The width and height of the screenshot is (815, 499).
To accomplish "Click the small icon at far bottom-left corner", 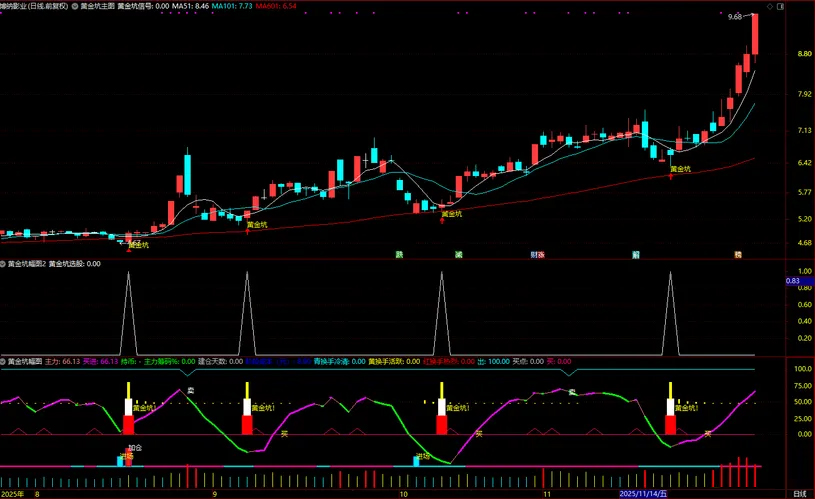I will 5,494.
